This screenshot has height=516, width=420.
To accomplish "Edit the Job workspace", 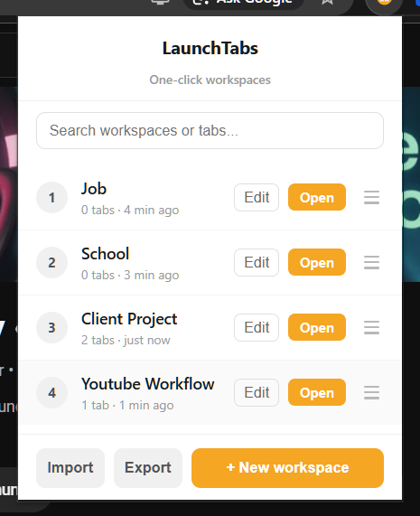I will [x=257, y=197].
